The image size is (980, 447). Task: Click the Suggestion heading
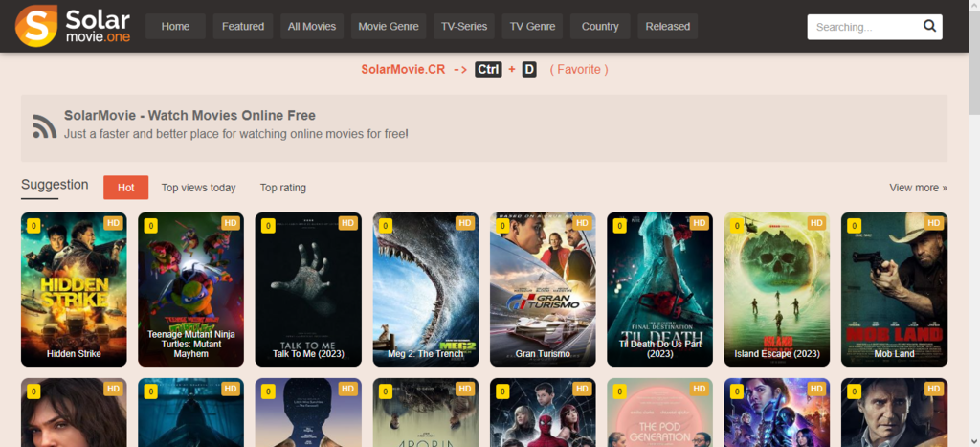point(55,185)
